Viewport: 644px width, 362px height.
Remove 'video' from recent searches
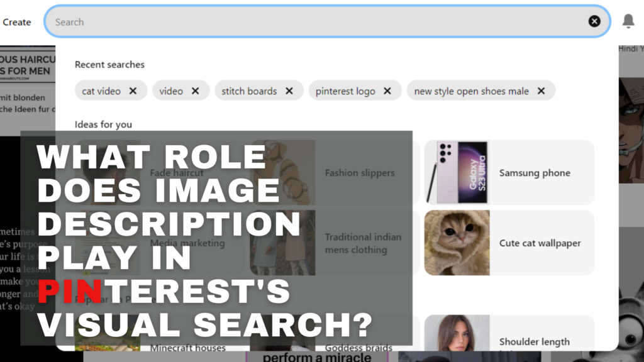tap(195, 91)
